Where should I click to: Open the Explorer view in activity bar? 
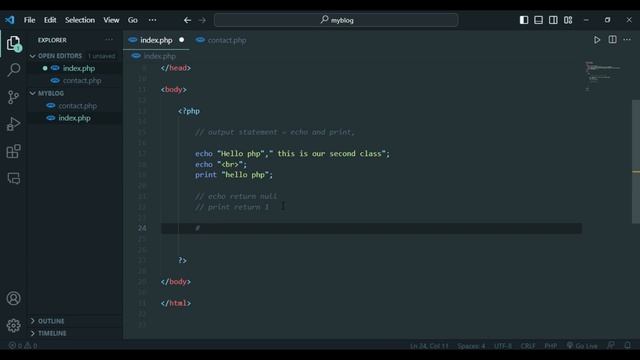click(x=13, y=43)
